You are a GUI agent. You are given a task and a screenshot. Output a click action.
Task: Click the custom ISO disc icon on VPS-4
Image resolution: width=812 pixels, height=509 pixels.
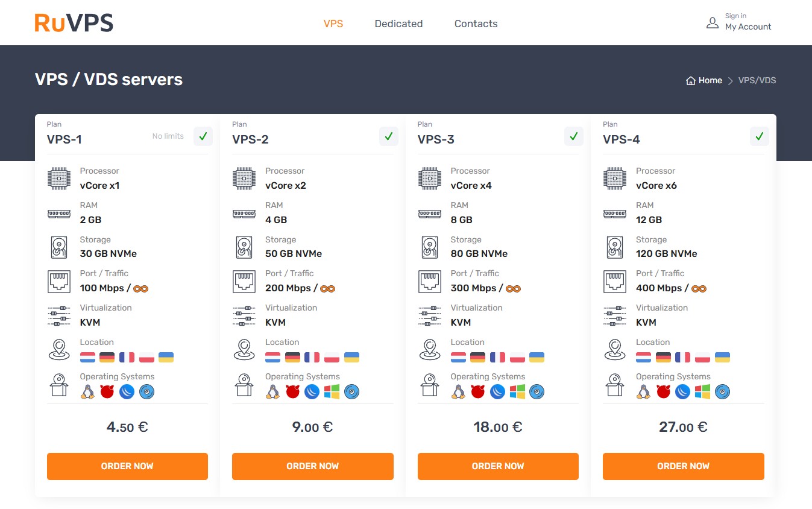tap(723, 391)
